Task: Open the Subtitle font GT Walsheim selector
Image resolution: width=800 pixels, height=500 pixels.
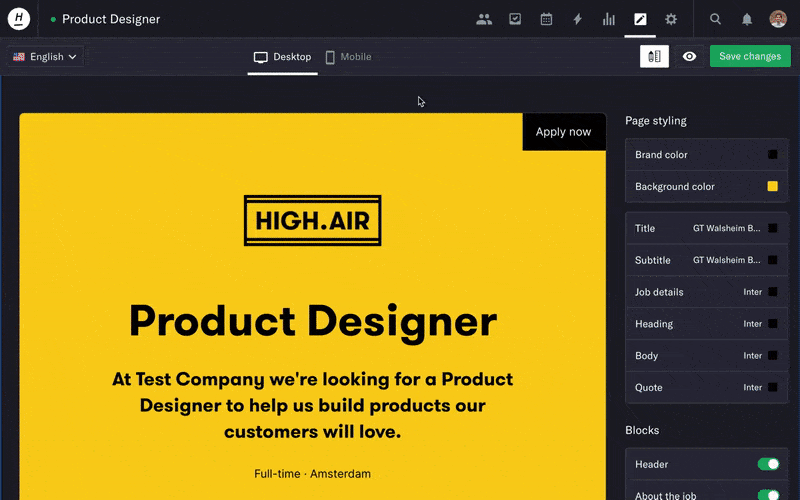Action: [x=726, y=260]
